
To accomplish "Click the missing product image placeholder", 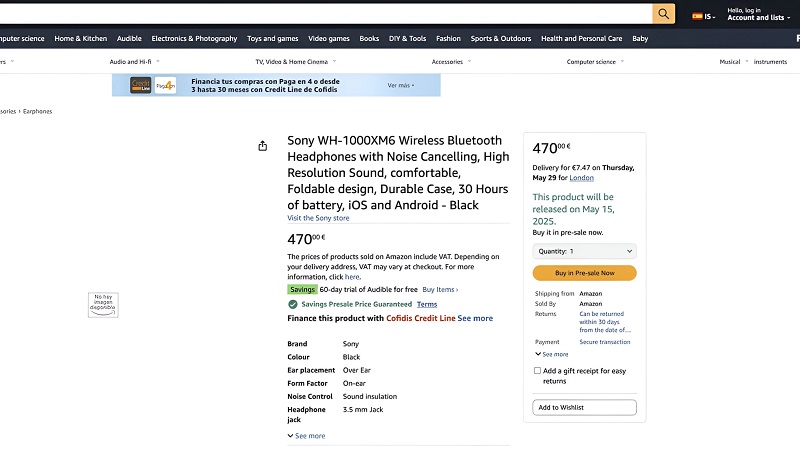I will point(103,304).
